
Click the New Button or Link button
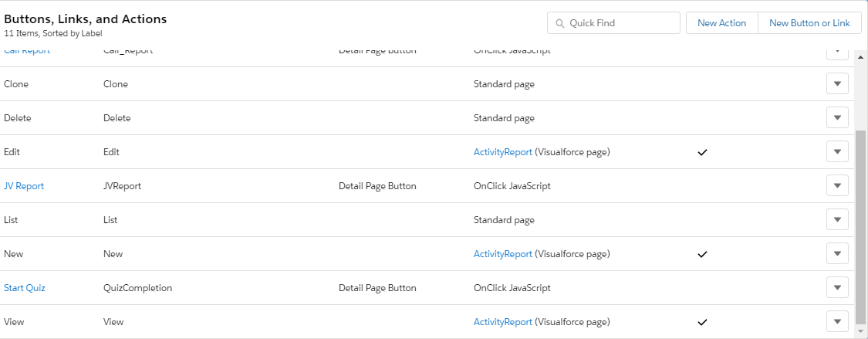pyautogui.click(x=809, y=23)
